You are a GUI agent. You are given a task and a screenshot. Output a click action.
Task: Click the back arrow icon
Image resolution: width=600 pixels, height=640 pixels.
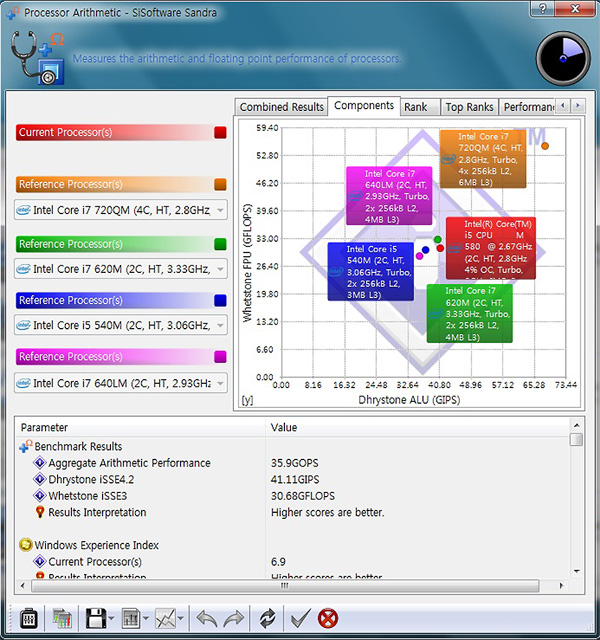[x=207, y=618]
